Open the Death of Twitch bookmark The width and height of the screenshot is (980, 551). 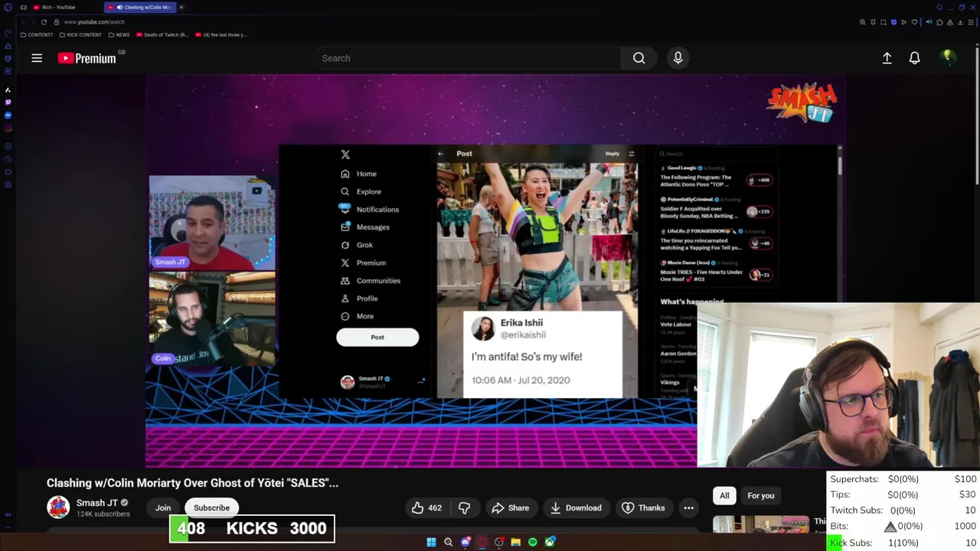[162, 34]
